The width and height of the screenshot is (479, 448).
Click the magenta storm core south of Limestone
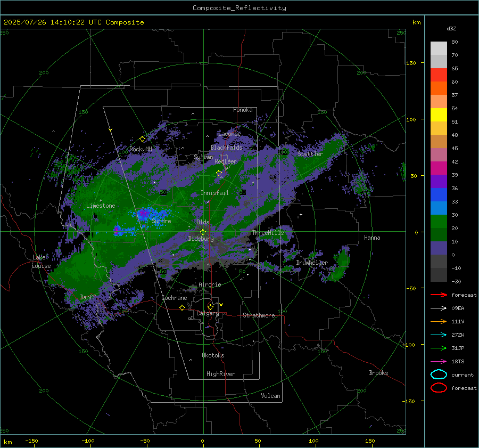(x=116, y=231)
